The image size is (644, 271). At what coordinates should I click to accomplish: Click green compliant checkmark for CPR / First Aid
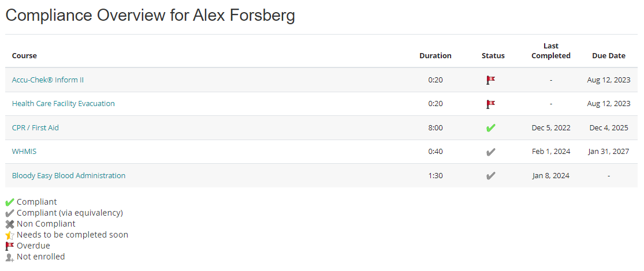point(491,128)
